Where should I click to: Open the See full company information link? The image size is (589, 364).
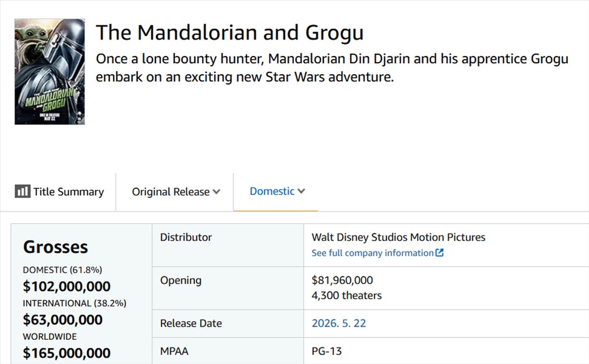point(378,253)
